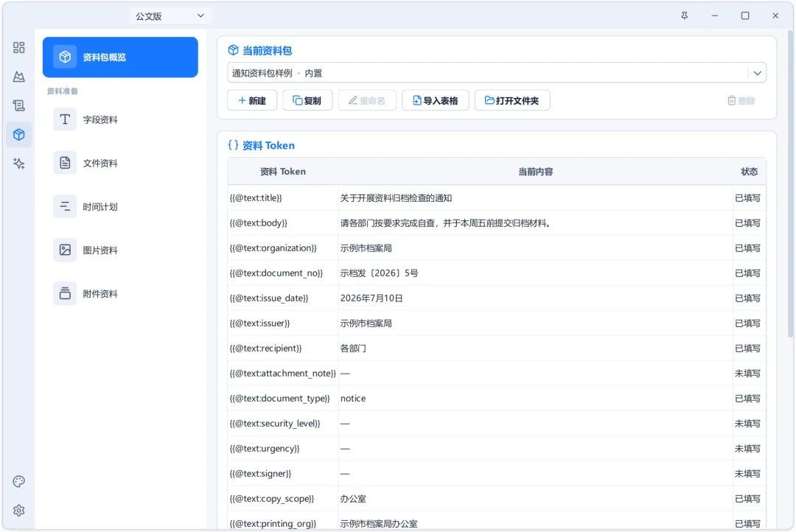Image resolution: width=796 pixels, height=532 pixels.
Task: Open 文件资料 section
Action: (120, 163)
